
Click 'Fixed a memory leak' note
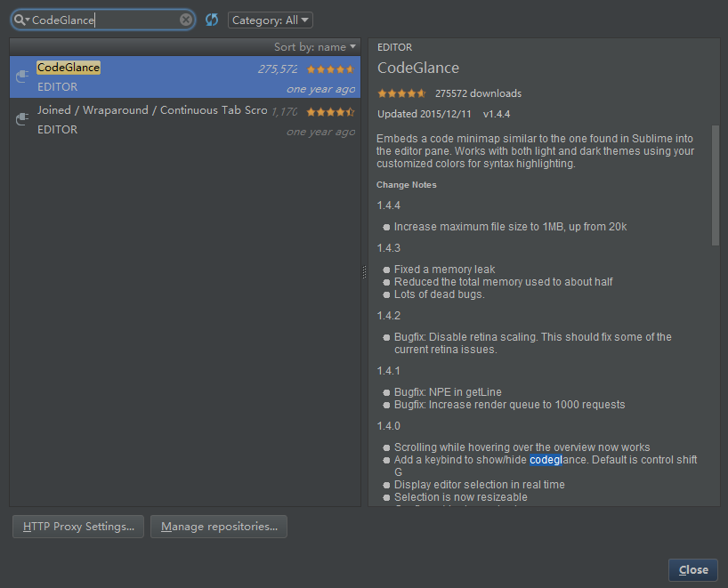tap(444, 270)
